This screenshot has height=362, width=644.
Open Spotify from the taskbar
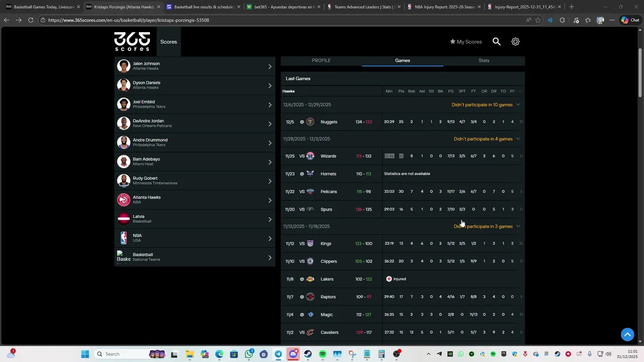(323, 354)
